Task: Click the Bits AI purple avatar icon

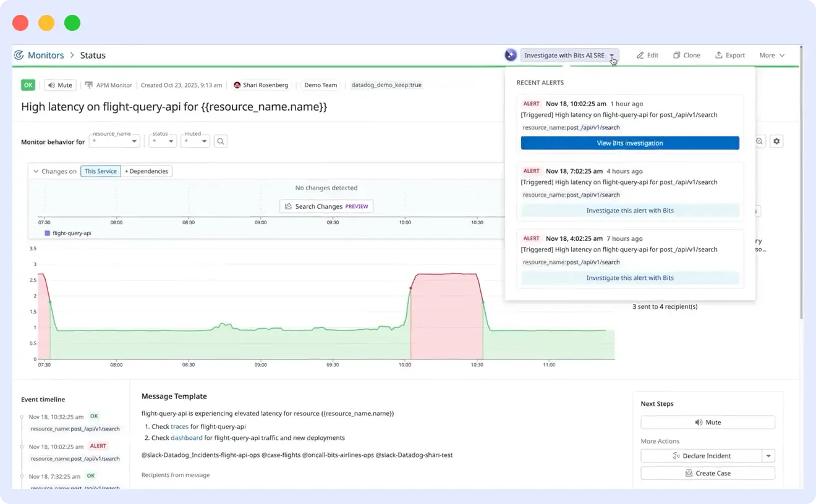Action: point(511,55)
